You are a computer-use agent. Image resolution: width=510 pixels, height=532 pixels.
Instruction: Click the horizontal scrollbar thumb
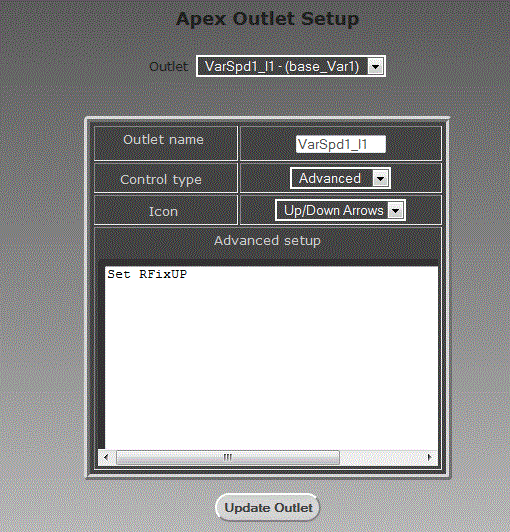pos(228,457)
